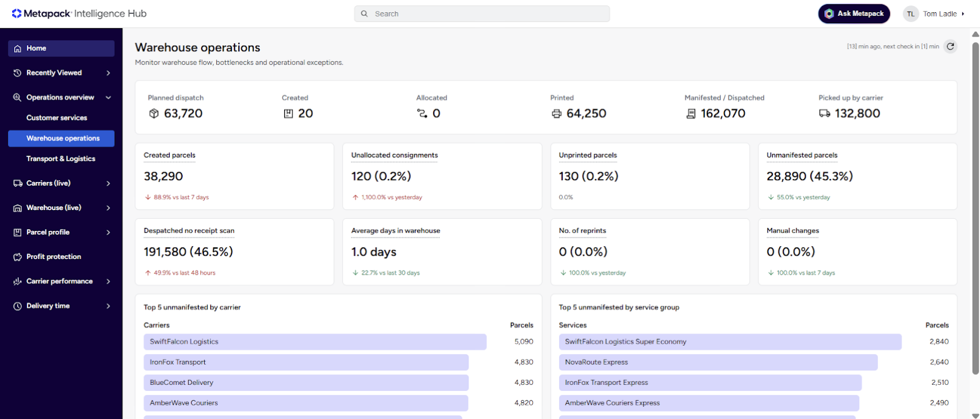This screenshot has height=419, width=980.
Task: Open Customer services page
Action: pyautogui.click(x=57, y=118)
